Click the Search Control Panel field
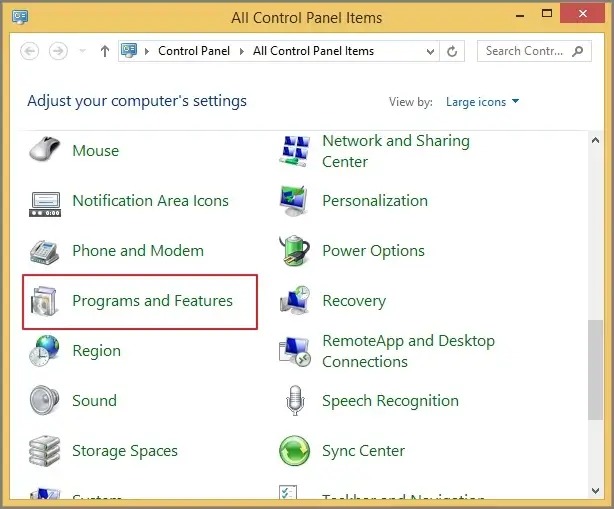 [x=534, y=51]
